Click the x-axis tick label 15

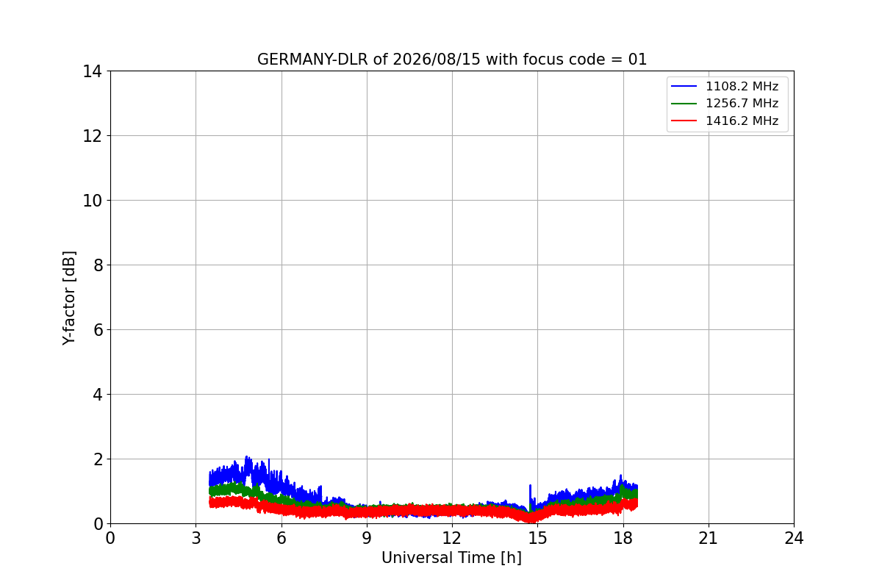[537, 538]
